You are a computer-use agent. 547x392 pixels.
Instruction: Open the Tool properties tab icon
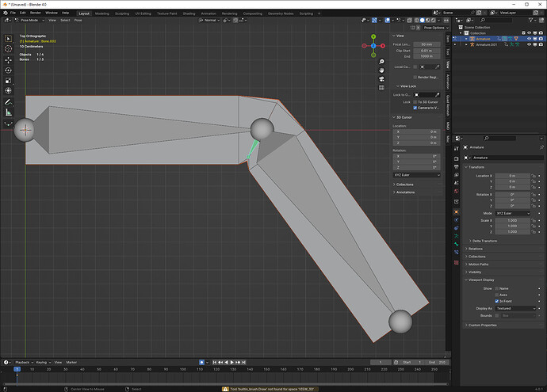pos(457,149)
